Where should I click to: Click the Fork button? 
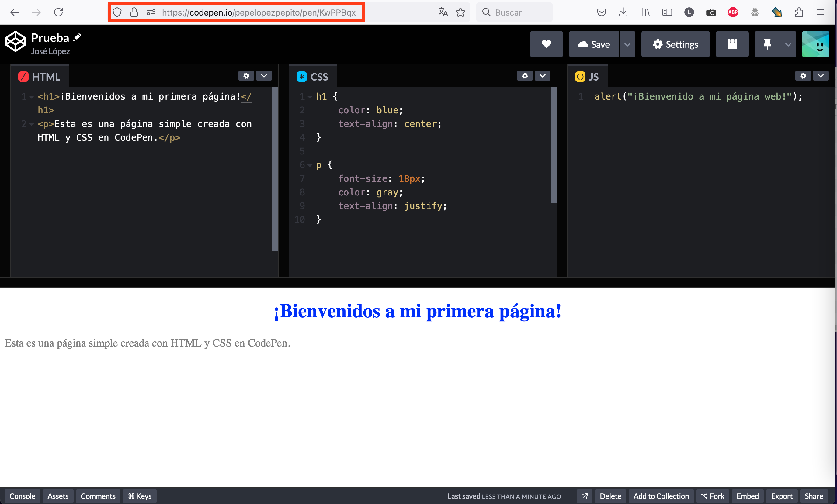click(x=713, y=496)
